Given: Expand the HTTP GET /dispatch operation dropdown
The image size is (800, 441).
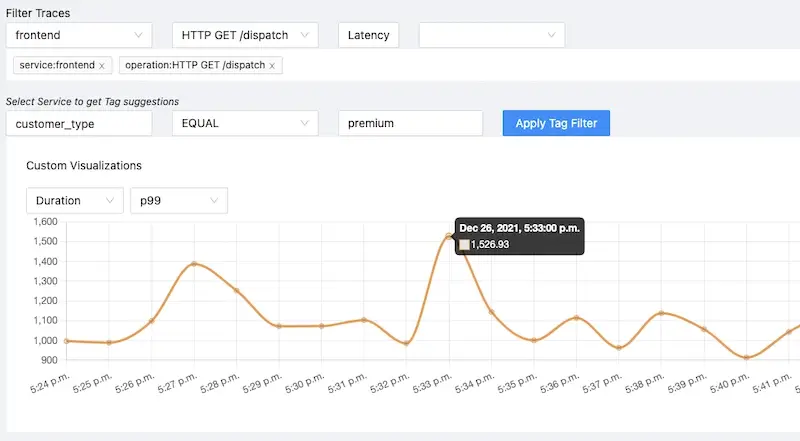Looking at the screenshot, I should 245,35.
